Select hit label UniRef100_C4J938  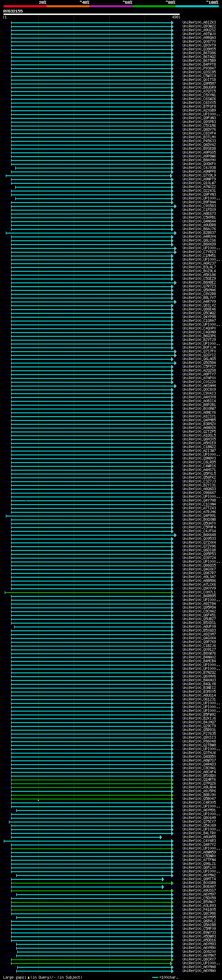coord(199,168)
